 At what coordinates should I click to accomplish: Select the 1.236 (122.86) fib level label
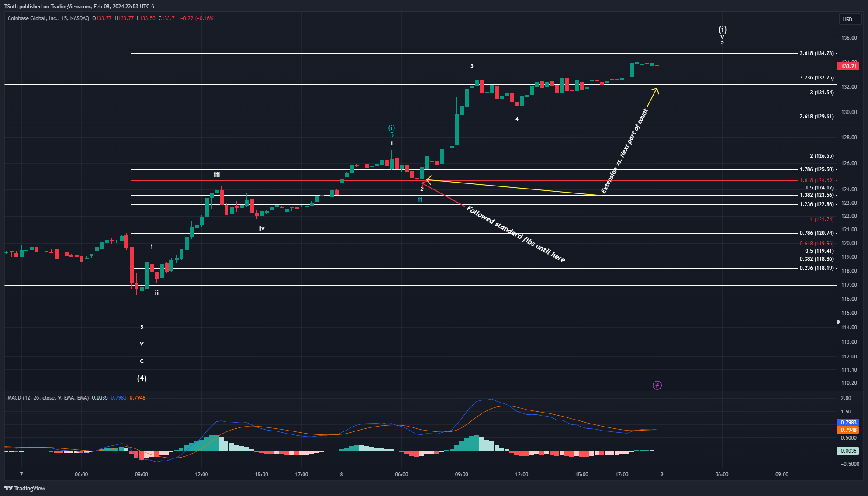[x=816, y=204]
